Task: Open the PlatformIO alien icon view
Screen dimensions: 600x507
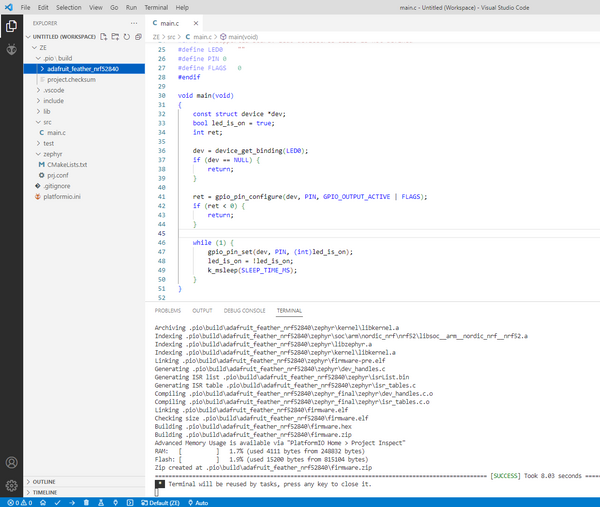Action: coord(11,49)
